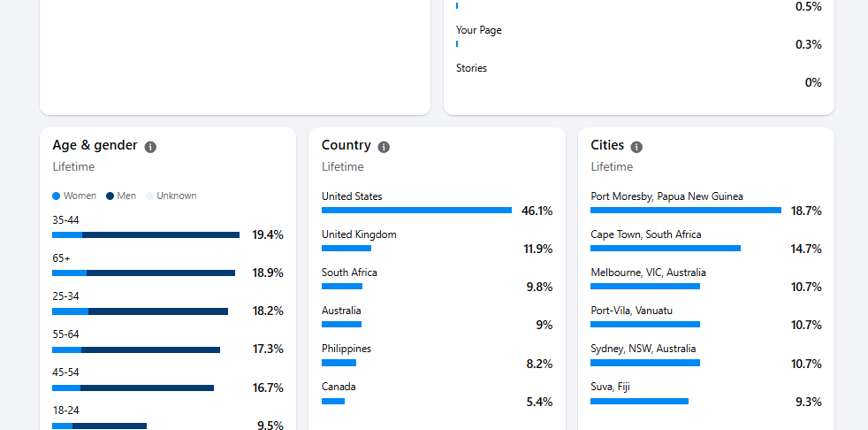Image resolution: width=868 pixels, height=430 pixels.
Task: Click the info icon beside Age & gender
Action: (x=150, y=147)
